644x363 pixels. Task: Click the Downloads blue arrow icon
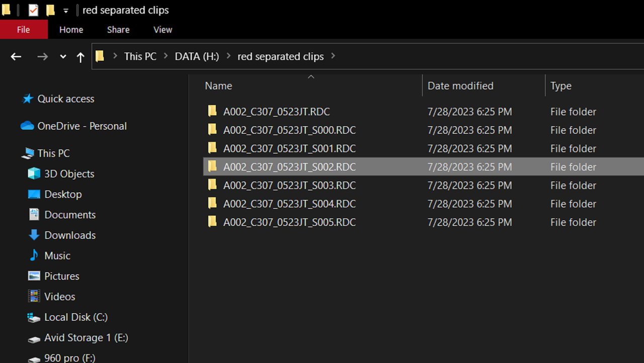[x=34, y=235]
